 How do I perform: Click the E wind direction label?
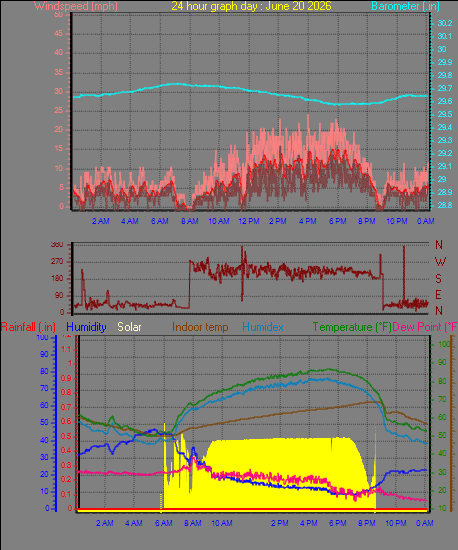coord(438,295)
